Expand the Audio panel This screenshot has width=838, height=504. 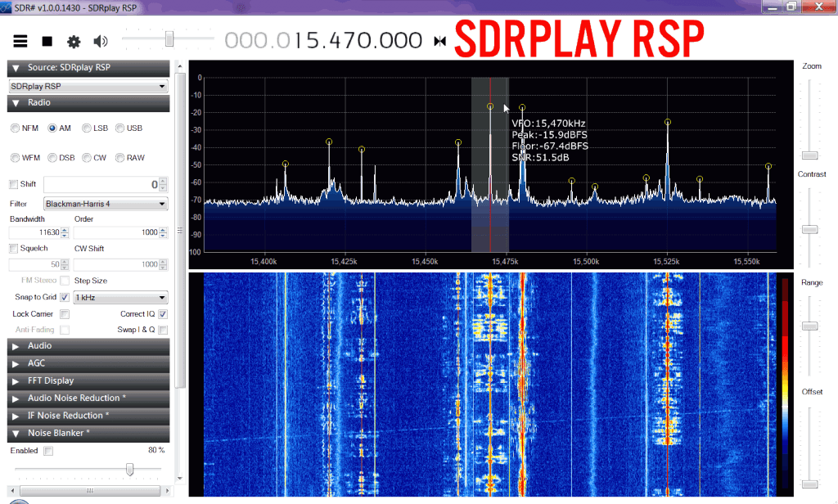pyautogui.click(x=88, y=346)
